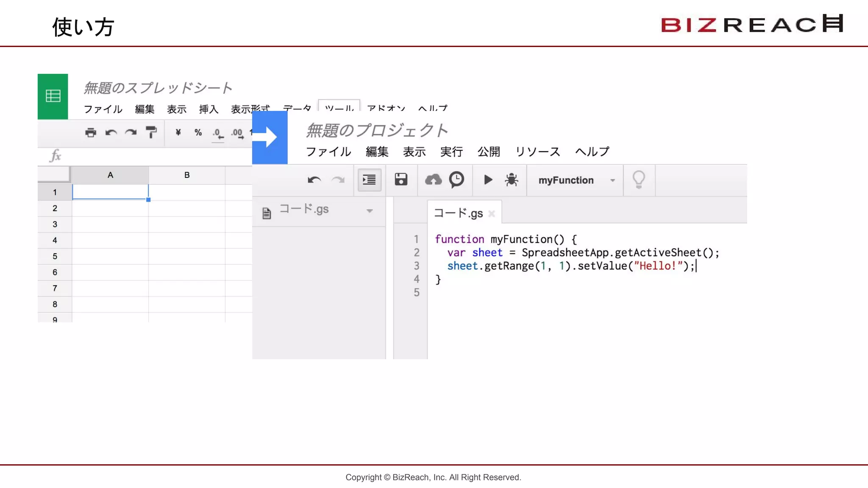The width and height of the screenshot is (868, 488).
Task: Click the Run (play) icon
Action: click(x=488, y=180)
